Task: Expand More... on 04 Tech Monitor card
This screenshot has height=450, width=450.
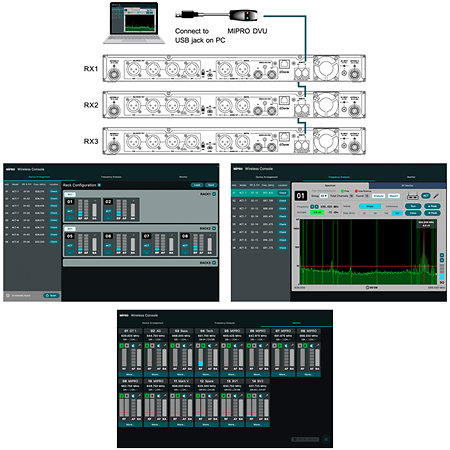Action: point(207,374)
